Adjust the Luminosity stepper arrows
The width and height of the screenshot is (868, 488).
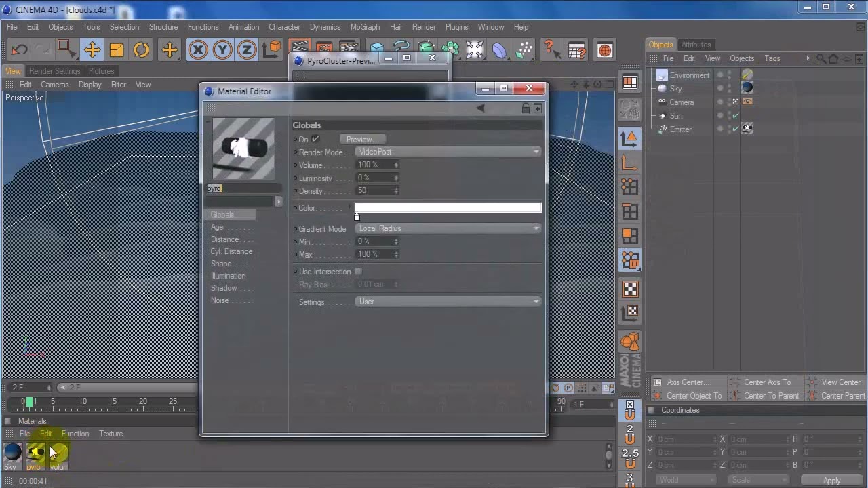tap(396, 178)
